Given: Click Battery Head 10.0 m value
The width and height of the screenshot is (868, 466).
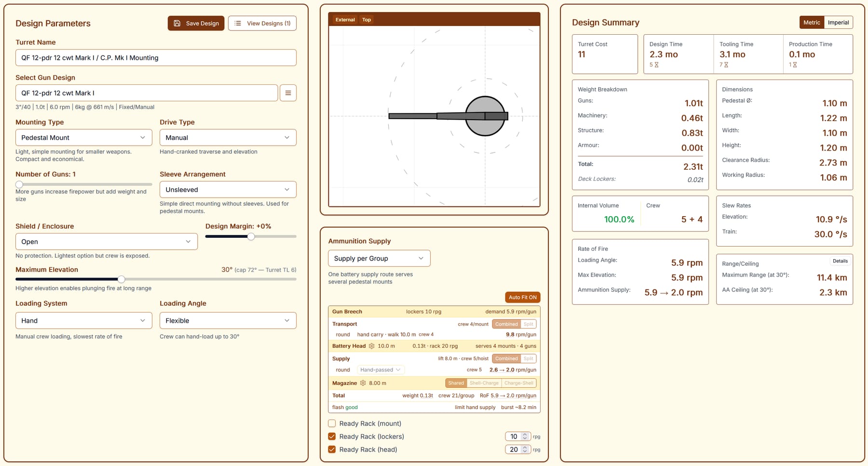Looking at the screenshot, I should coord(386,346).
